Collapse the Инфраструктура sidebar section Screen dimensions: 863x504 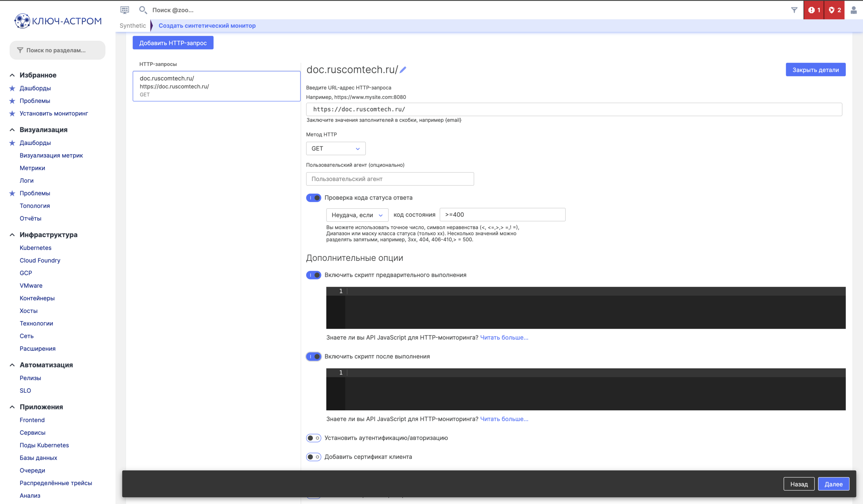pyautogui.click(x=12, y=235)
